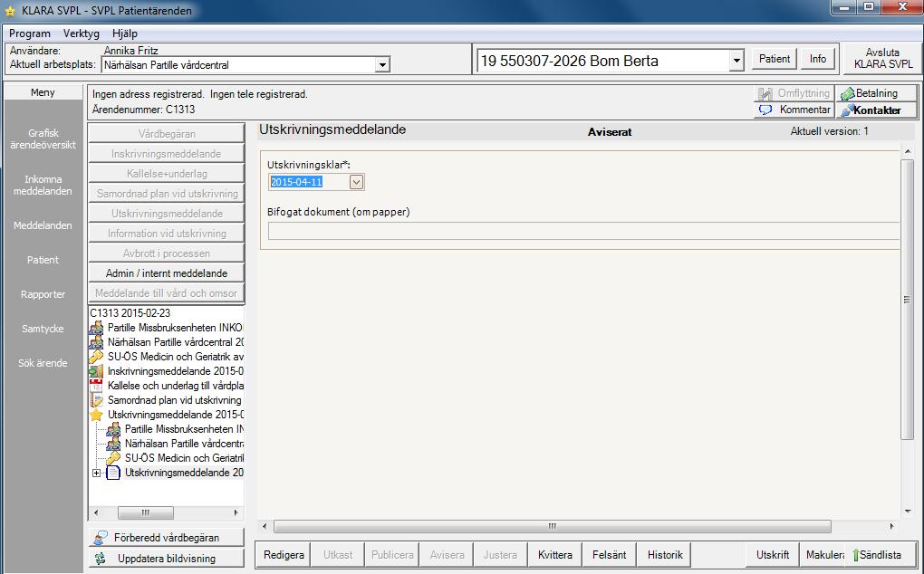This screenshot has height=574, width=924.
Task: Click the form vertical scrollbar thumb
Action: [x=907, y=299]
